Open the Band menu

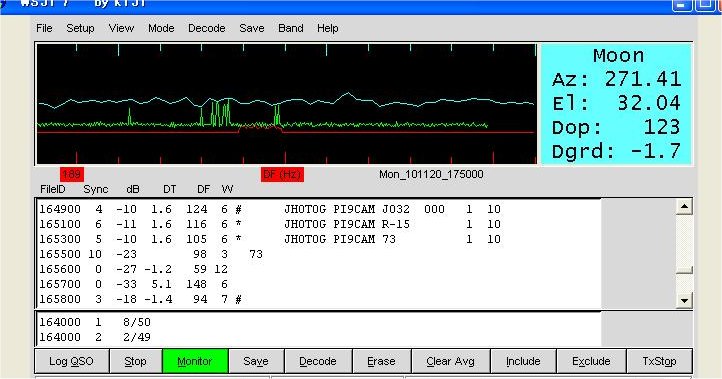click(x=291, y=28)
